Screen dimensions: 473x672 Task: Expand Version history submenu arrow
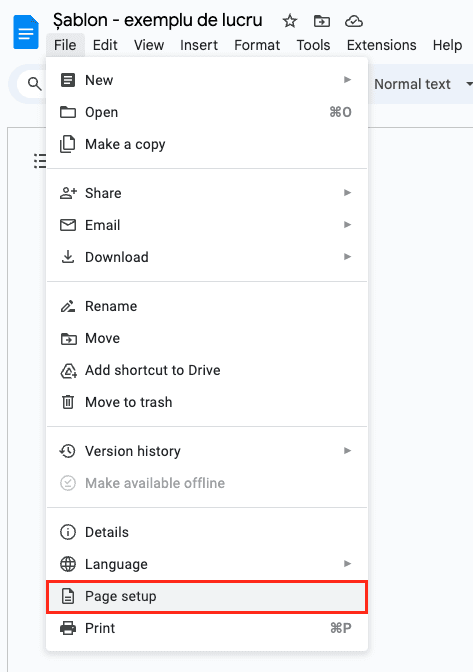pyautogui.click(x=347, y=450)
